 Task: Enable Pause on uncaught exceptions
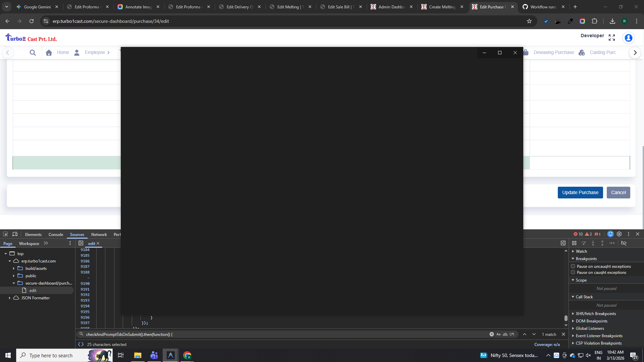click(573, 266)
